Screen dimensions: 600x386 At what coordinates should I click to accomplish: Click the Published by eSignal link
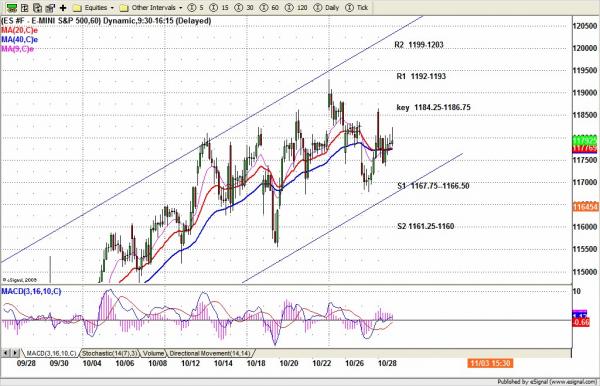pos(548,382)
